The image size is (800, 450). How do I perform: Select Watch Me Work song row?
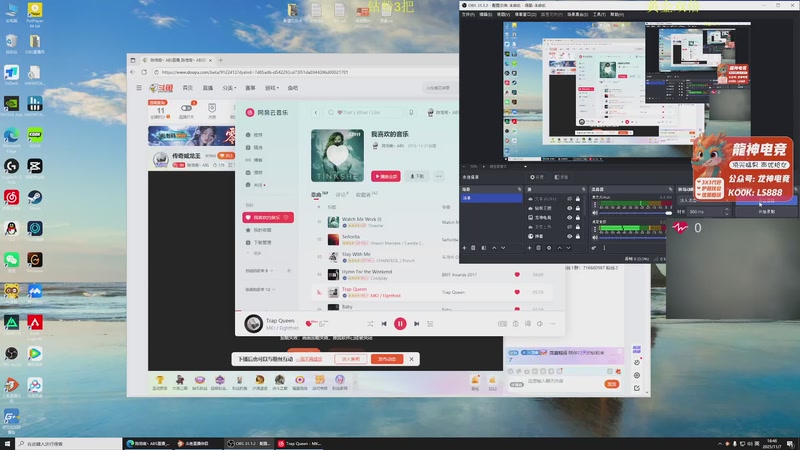click(x=433, y=222)
